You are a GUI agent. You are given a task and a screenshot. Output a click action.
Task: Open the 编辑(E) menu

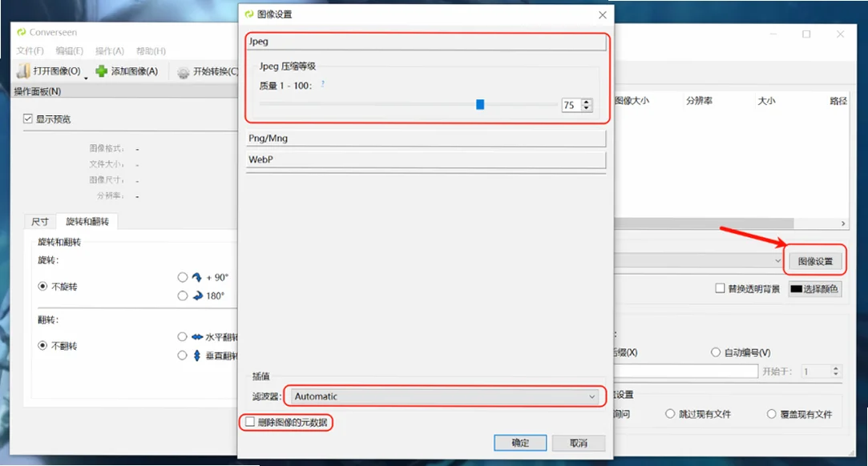coord(69,51)
